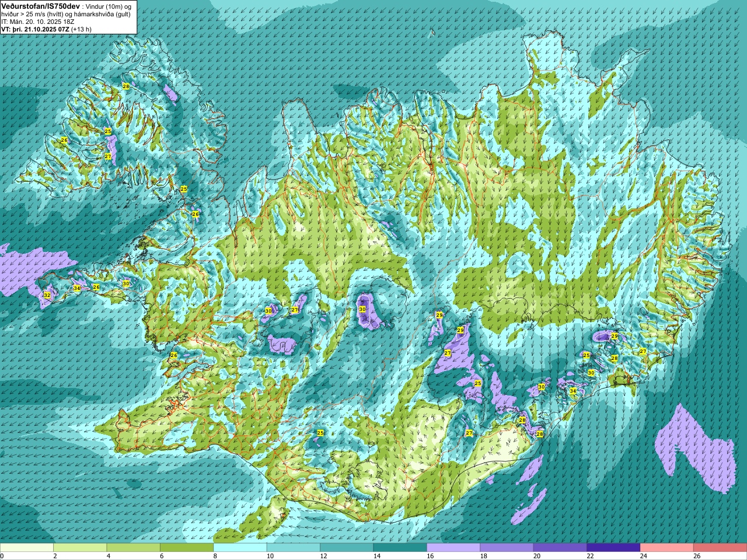747x560 pixels.
Task: Click the legend scale value 4
Action: click(108, 556)
